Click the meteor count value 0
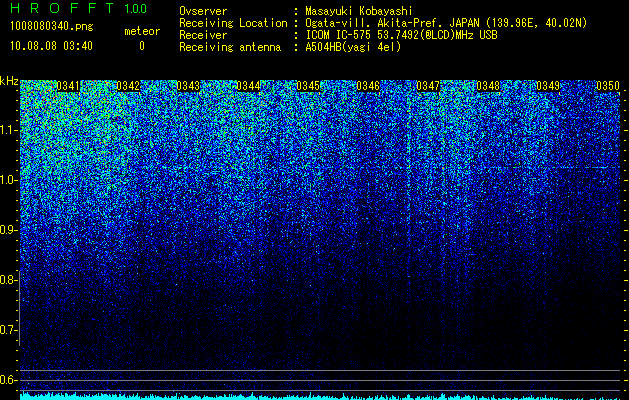The image size is (629, 400). [x=142, y=46]
